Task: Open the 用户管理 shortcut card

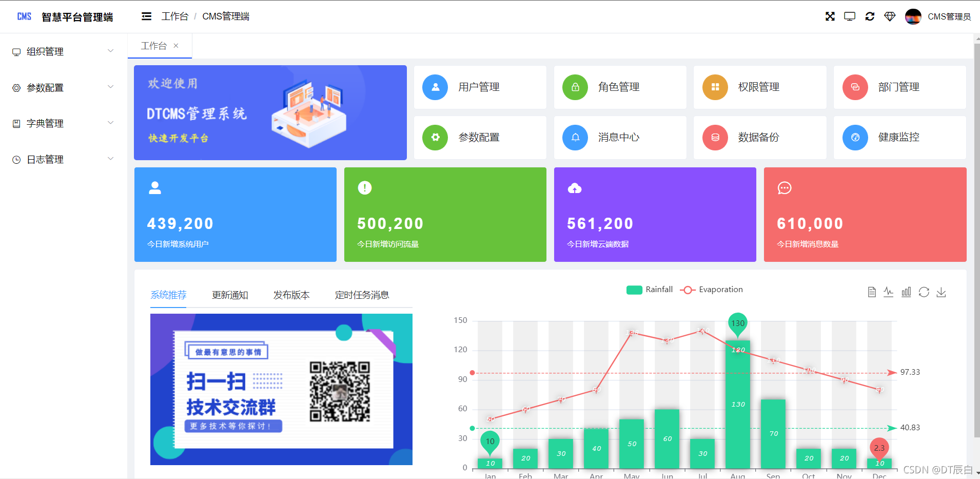Action: pos(480,87)
